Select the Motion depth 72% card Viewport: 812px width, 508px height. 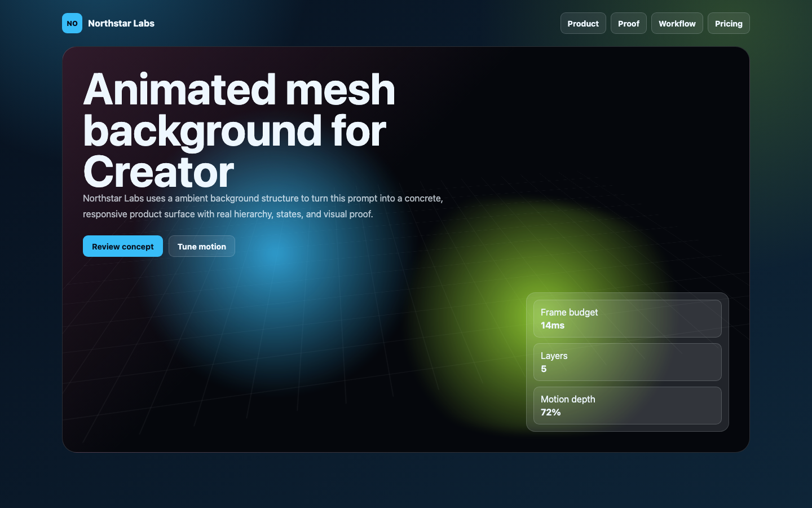pos(628,405)
